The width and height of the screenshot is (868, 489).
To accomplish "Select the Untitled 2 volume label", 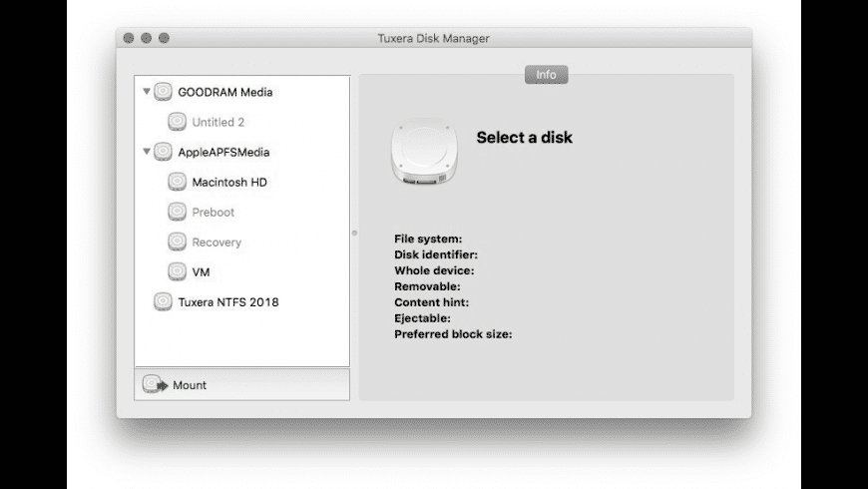I will pos(218,123).
